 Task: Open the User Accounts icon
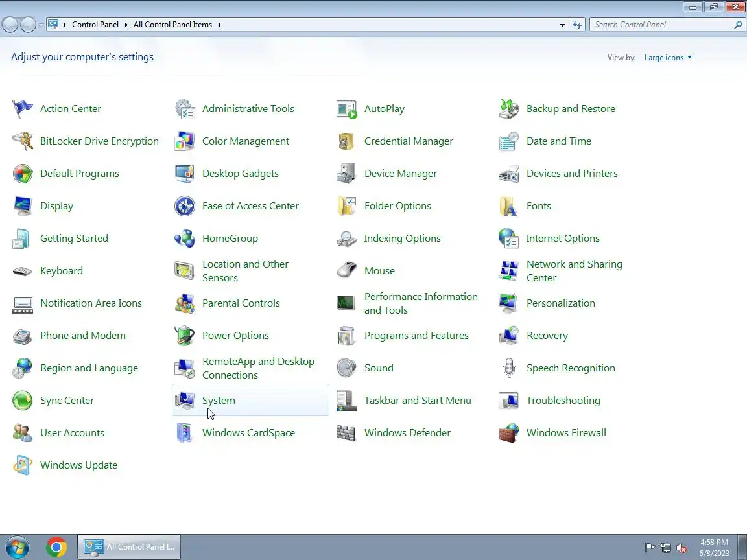click(x=23, y=433)
